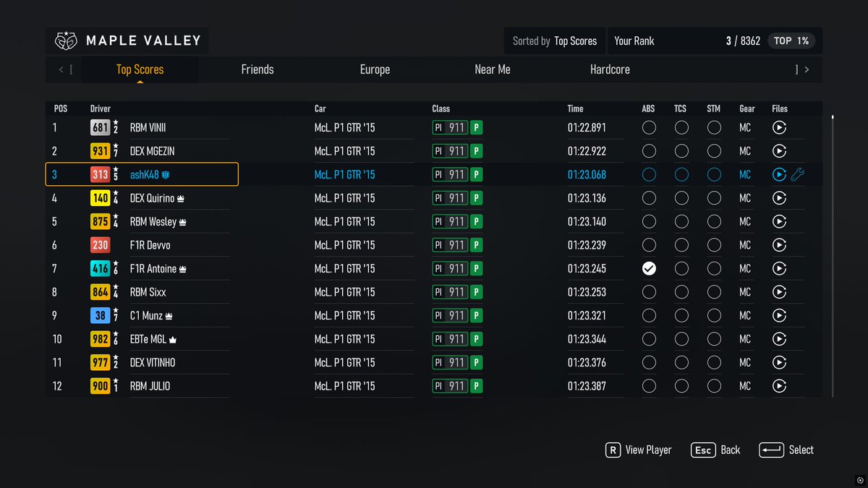Click the Select button

pos(786,450)
